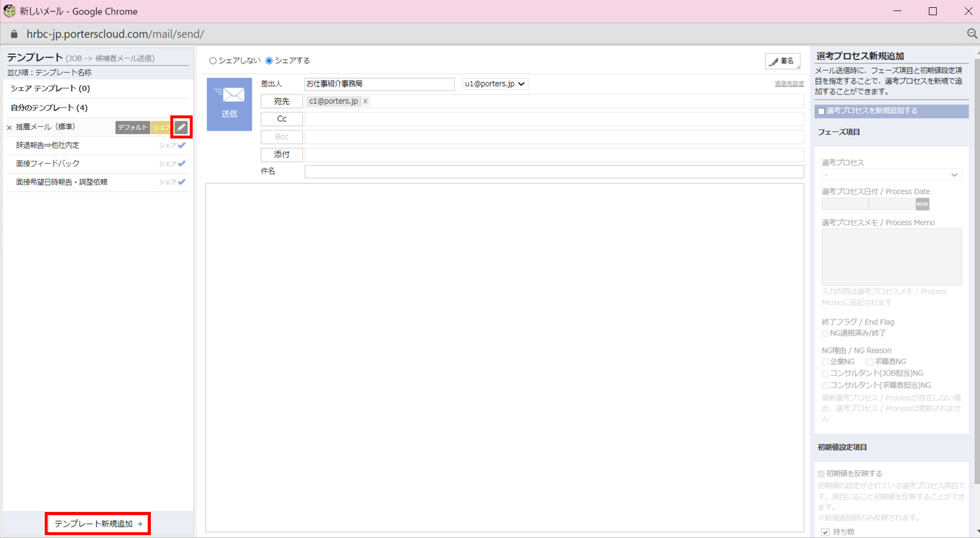The height and width of the screenshot is (538, 980).
Task: Open the 返信先設定 link
Action: click(789, 84)
